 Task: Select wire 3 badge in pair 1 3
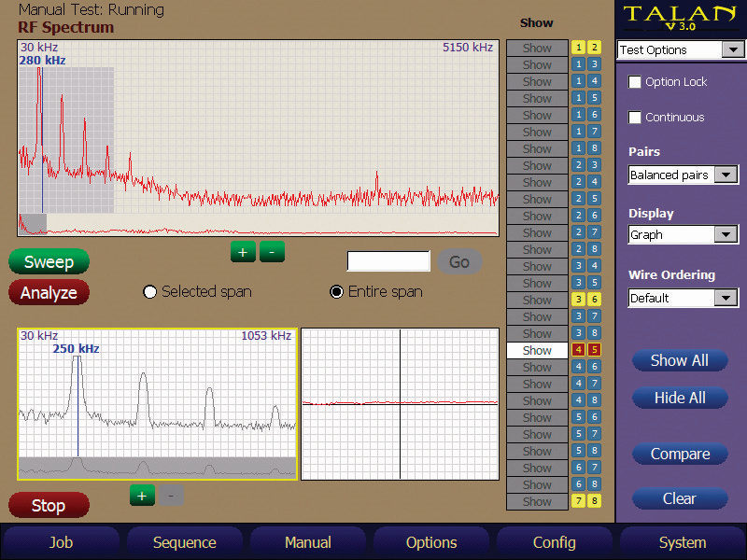[595, 64]
